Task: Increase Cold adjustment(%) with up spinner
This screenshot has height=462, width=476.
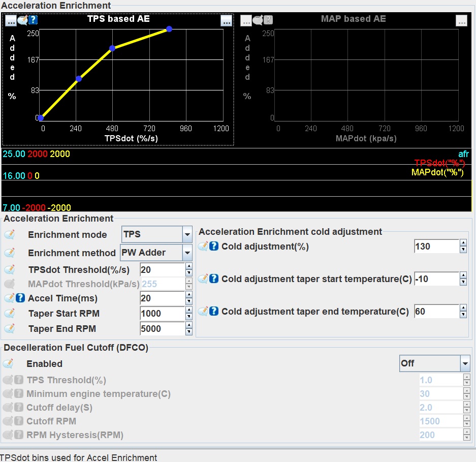Action: click(x=463, y=243)
